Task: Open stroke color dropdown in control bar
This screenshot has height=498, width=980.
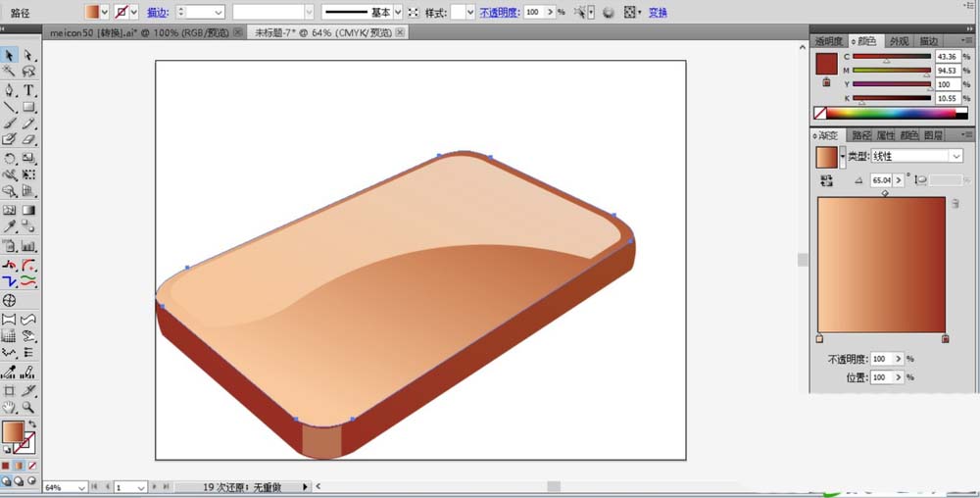Action: coord(133,12)
